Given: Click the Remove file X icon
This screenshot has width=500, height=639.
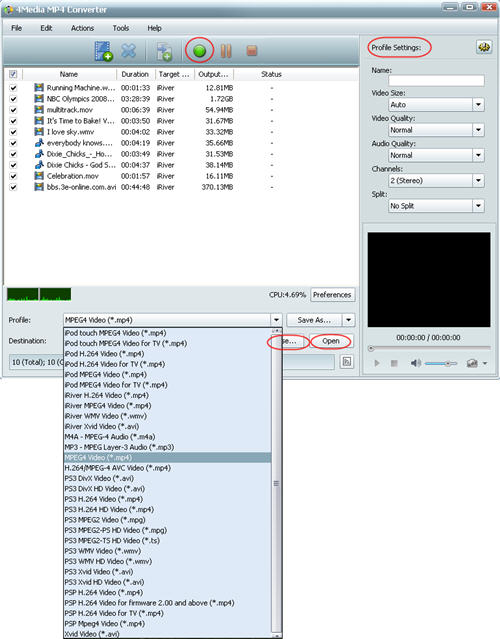Looking at the screenshot, I should point(129,51).
